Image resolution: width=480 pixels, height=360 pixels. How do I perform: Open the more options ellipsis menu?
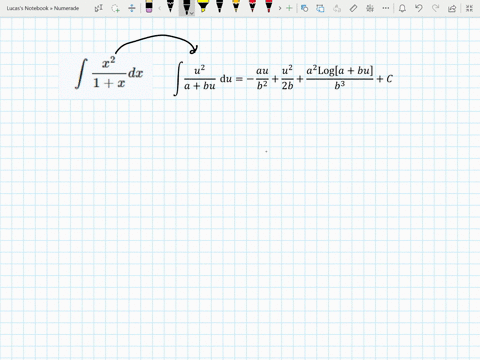386,8
